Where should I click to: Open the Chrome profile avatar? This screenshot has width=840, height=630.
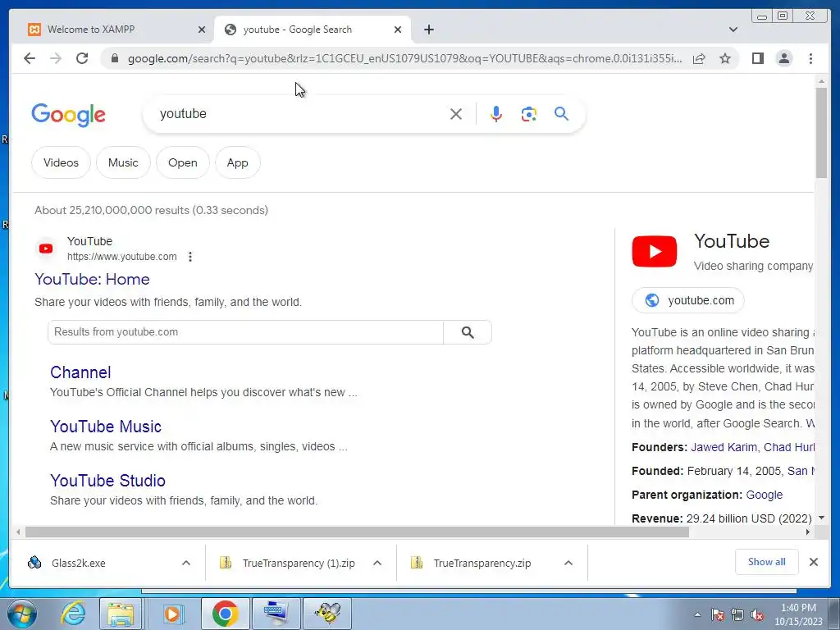(783, 58)
